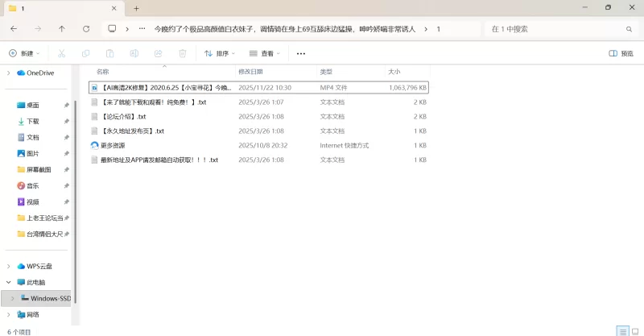Click the Cut scissors icon in toolbar
The width and height of the screenshot is (644, 336).
[61, 53]
